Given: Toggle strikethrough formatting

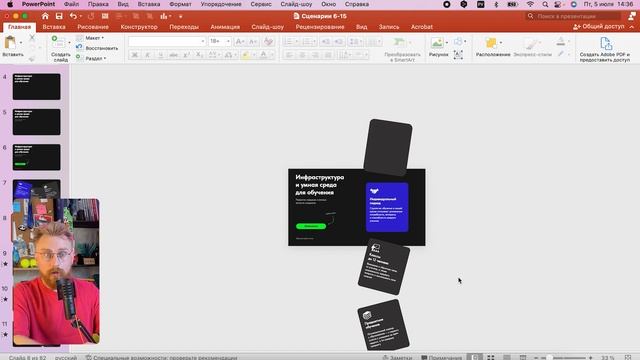Looking at the screenshot, I should coord(173,55).
